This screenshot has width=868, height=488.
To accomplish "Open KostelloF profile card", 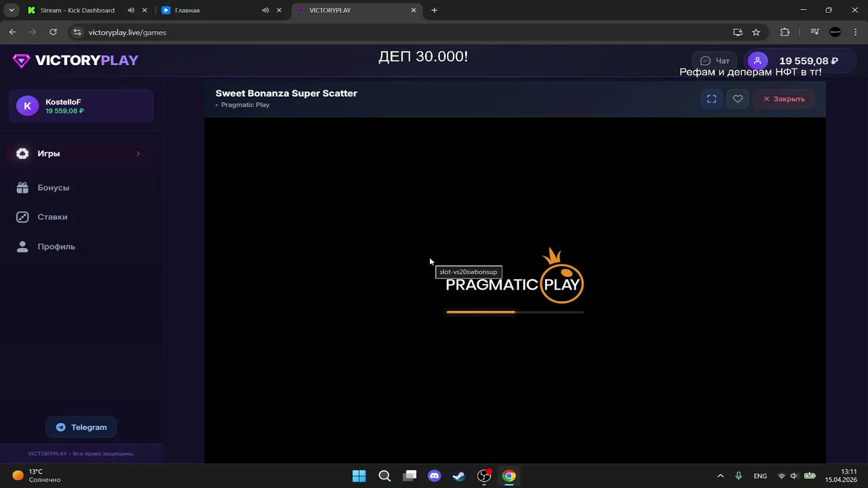I will (x=81, y=106).
